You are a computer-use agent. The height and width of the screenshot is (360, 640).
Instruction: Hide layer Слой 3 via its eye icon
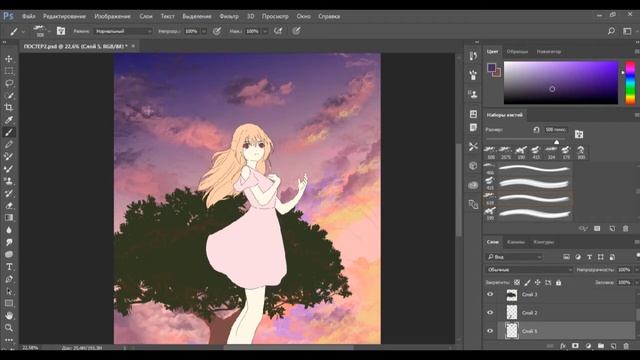[x=490, y=294]
